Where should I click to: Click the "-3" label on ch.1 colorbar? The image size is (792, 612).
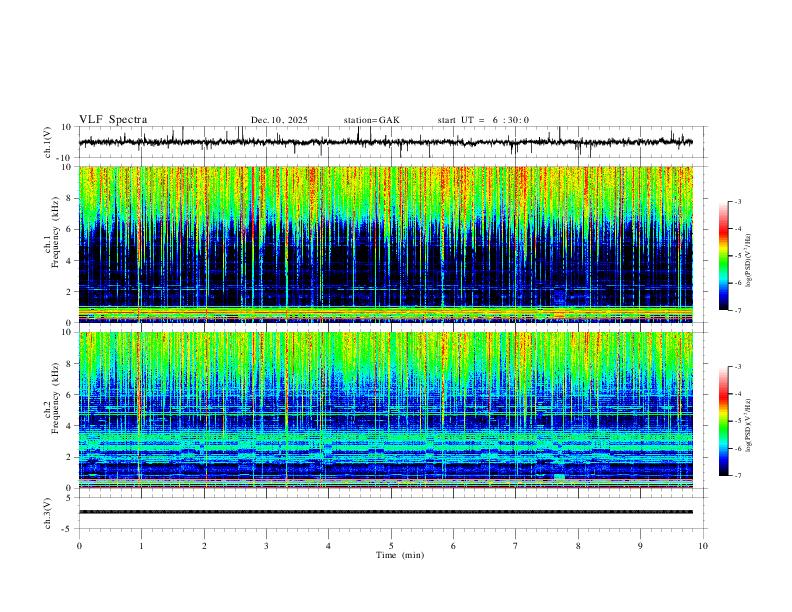[x=737, y=202]
